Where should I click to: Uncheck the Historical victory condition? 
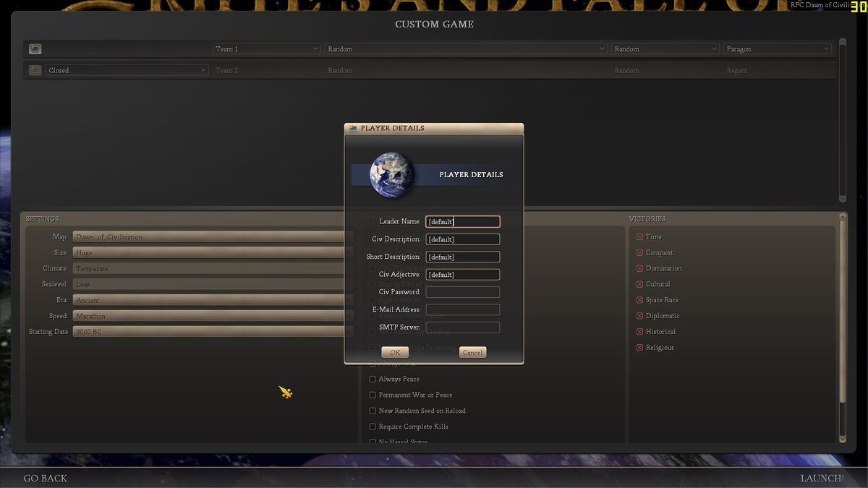(639, 332)
